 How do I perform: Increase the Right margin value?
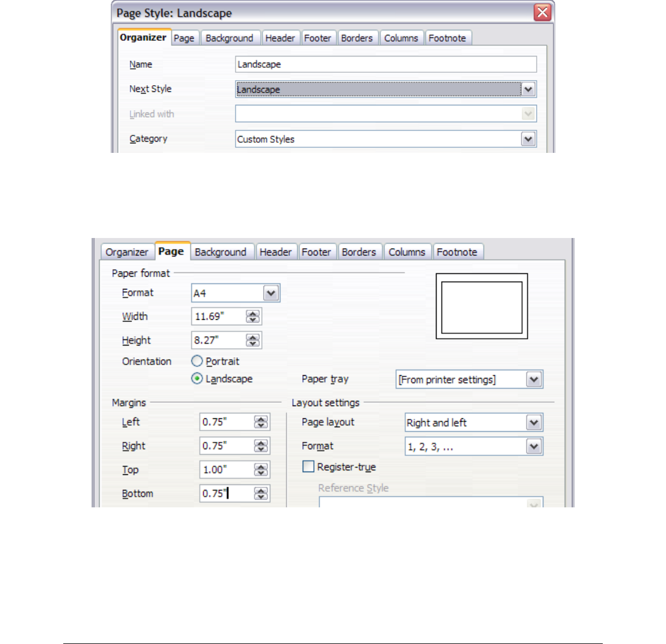tap(261, 442)
